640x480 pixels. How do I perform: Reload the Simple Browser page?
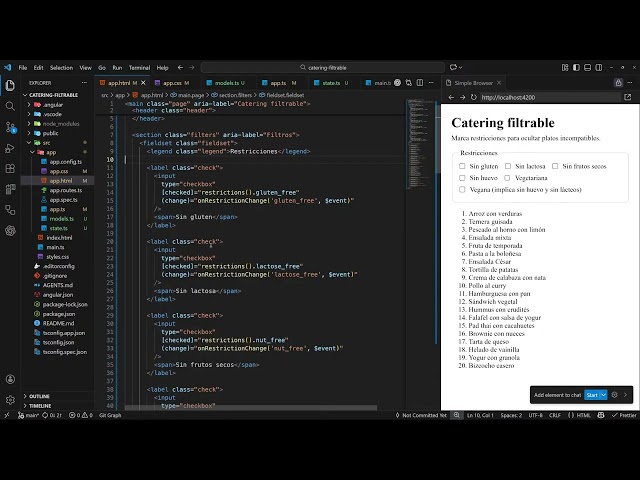[x=473, y=97]
